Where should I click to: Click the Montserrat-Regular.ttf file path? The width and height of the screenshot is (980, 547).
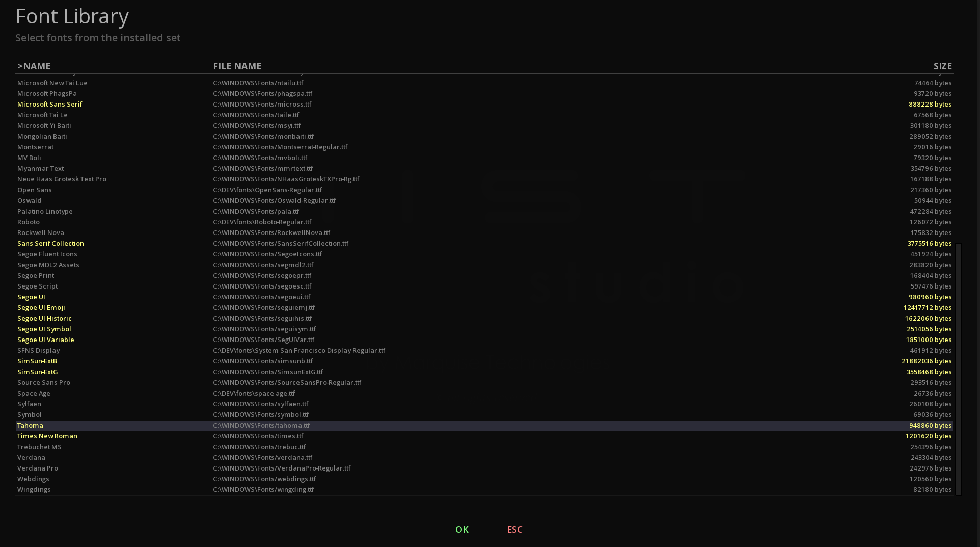pos(280,147)
